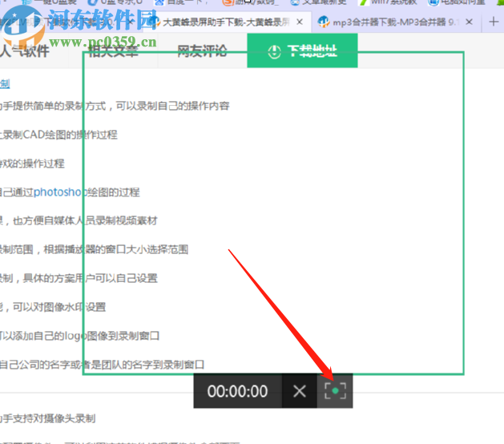
Task: Close the recorder bar with the X
Action: [x=300, y=391]
